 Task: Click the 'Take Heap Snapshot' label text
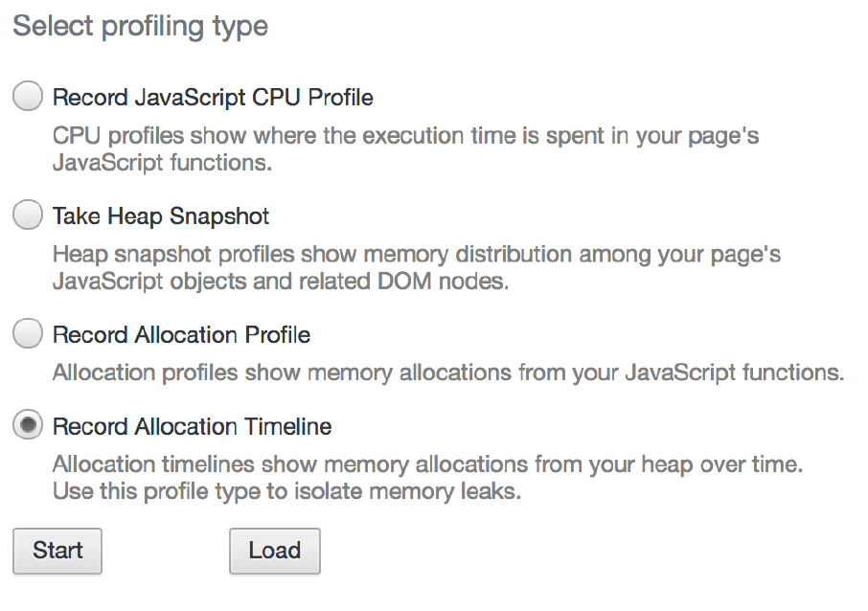click(161, 216)
